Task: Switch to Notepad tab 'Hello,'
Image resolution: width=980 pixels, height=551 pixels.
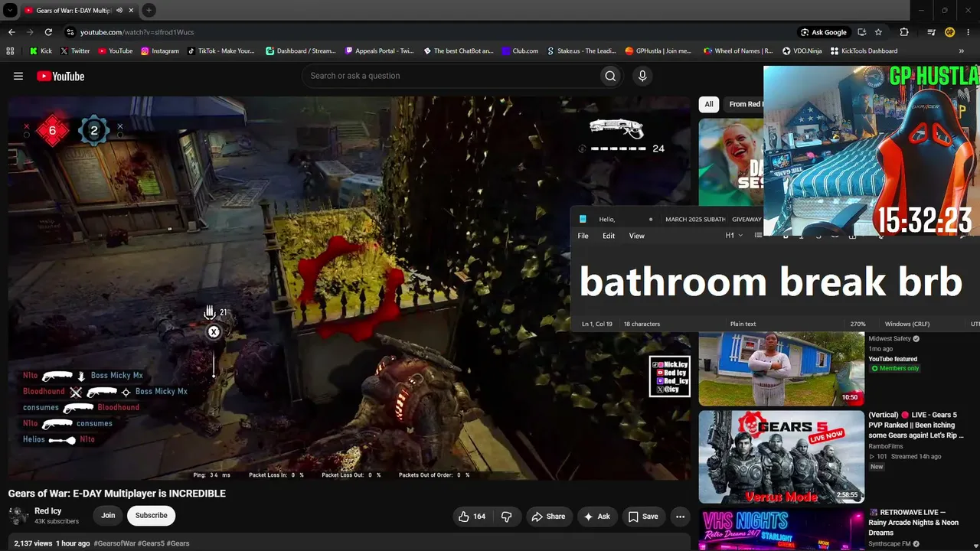Action: (x=617, y=219)
